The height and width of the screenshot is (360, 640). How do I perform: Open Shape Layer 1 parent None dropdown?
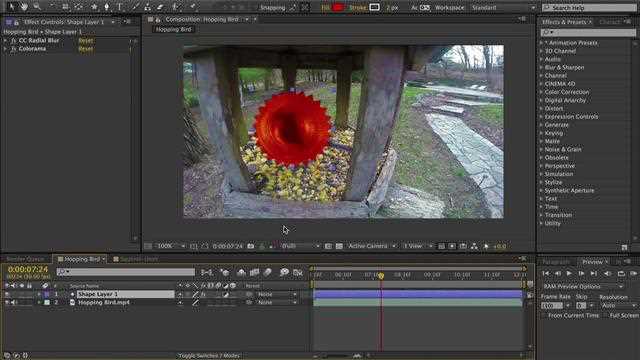pyautogui.click(x=276, y=294)
